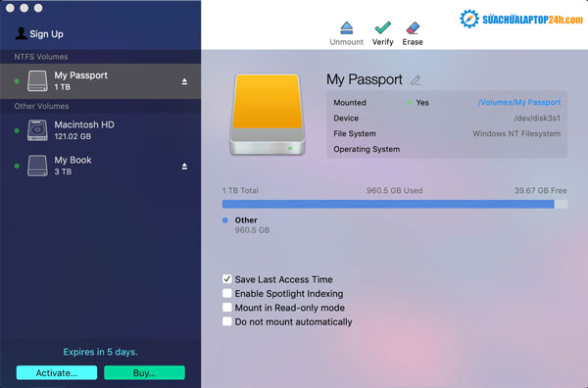Click the Unmount eject icon in toolbar

(347, 27)
